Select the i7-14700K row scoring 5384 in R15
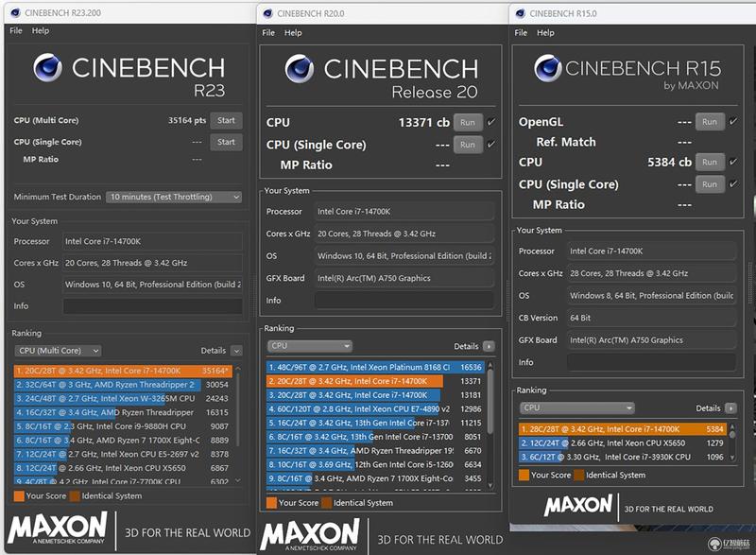Screen dimensions: 756x555 (623, 429)
